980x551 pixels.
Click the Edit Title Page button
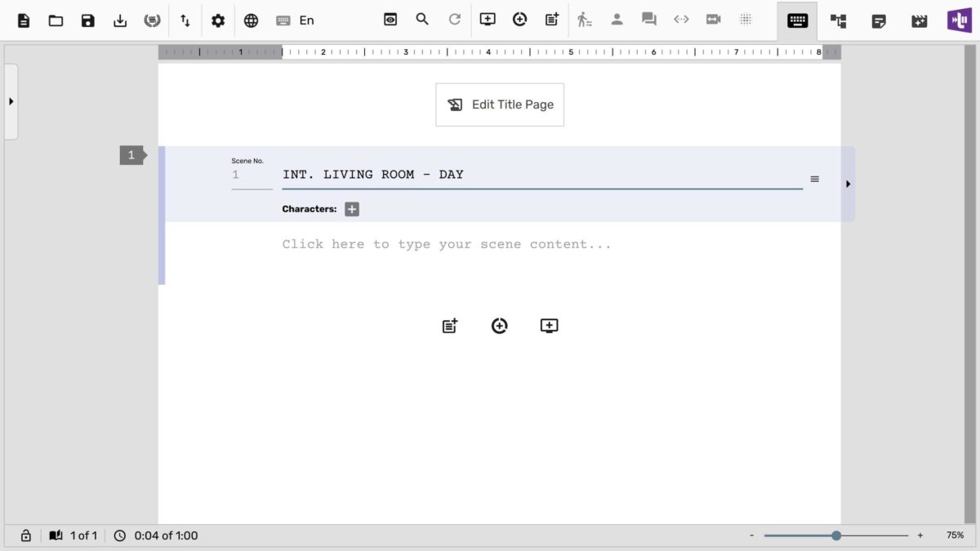point(500,104)
